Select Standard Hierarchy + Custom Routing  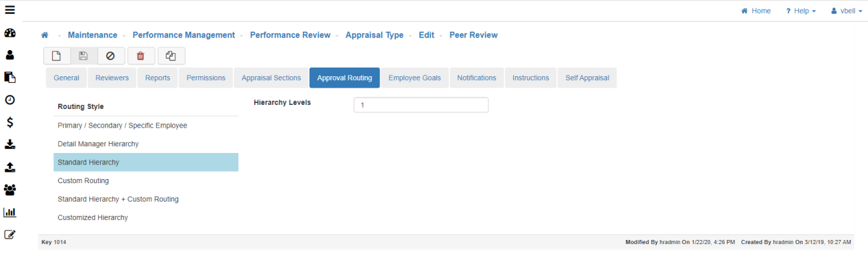[x=145, y=199]
